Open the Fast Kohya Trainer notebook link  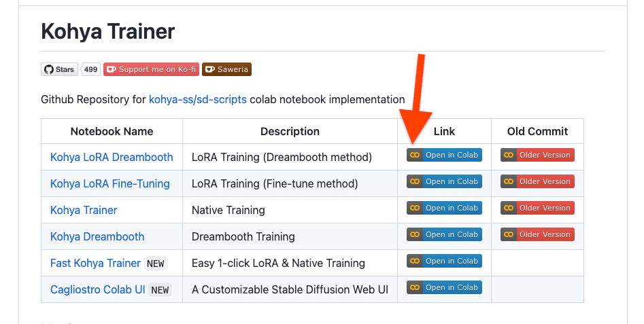[x=95, y=263]
